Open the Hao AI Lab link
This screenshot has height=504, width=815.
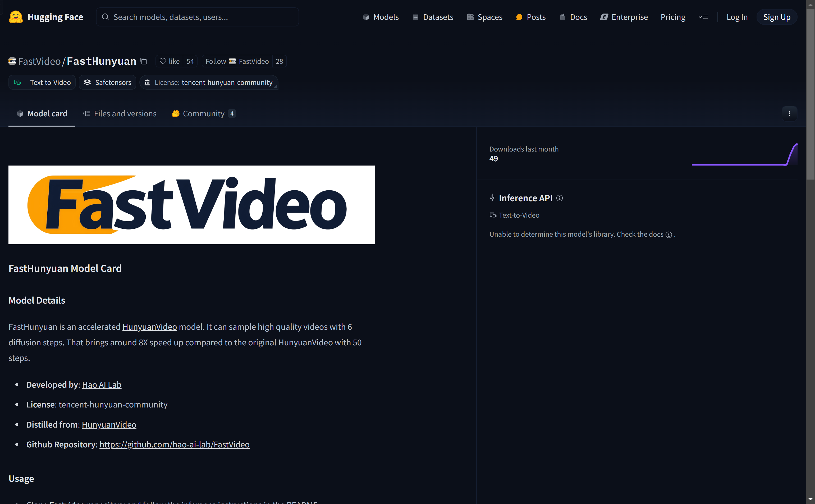(102, 385)
